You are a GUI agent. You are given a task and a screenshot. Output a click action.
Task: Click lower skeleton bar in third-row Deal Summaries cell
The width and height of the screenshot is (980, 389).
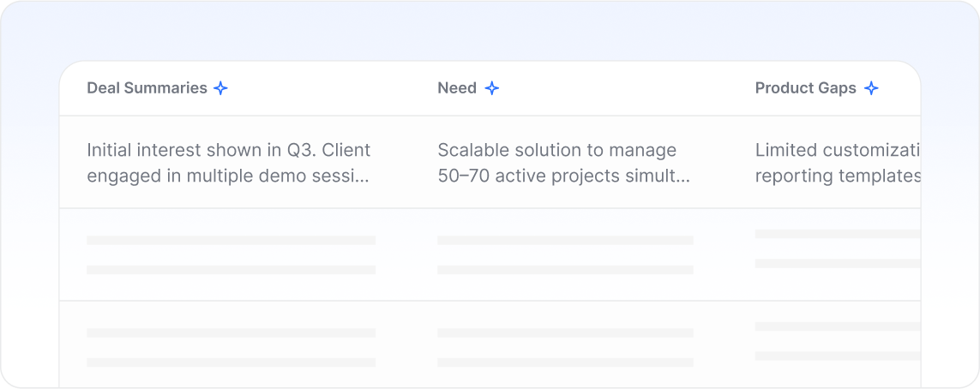tap(231, 362)
